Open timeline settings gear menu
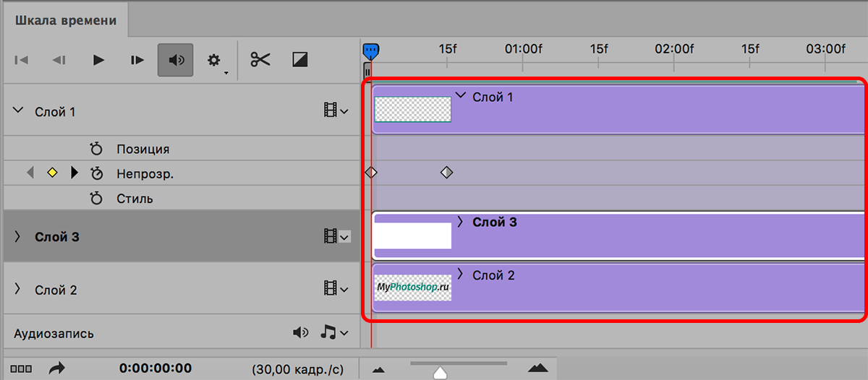Viewport: 868px width, 380px height. (214, 60)
